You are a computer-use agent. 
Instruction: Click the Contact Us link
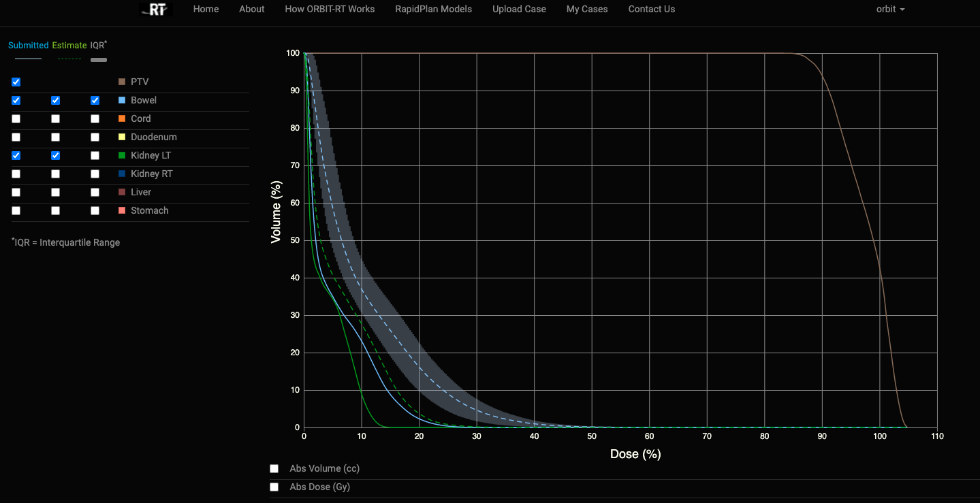651,10
